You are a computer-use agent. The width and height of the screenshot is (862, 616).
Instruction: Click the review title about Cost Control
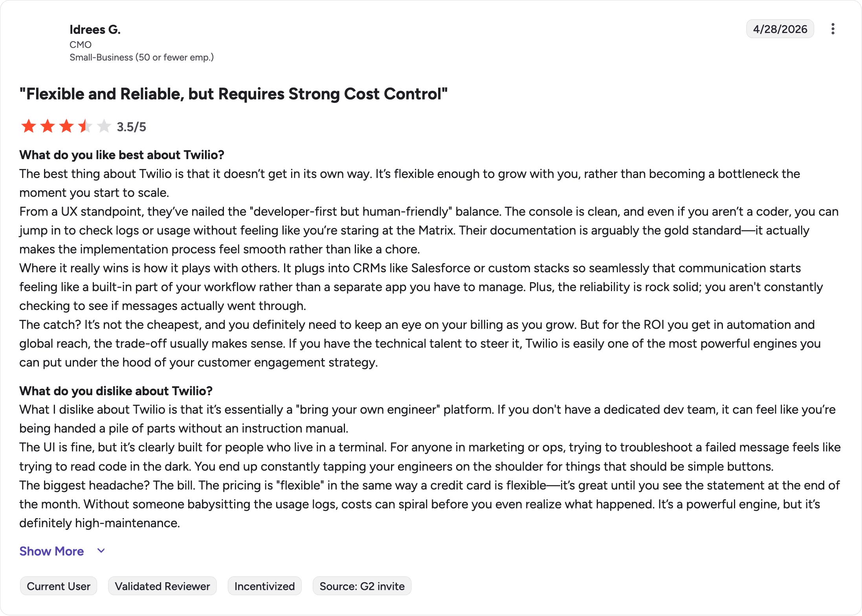point(233,94)
